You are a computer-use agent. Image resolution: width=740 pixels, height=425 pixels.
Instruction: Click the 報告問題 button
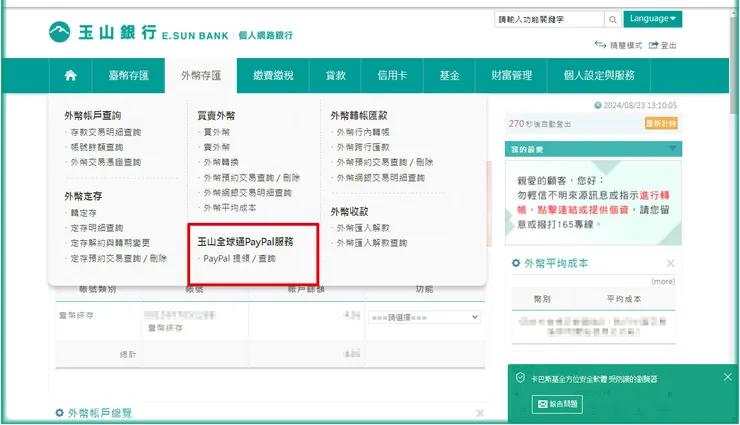[x=557, y=404]
